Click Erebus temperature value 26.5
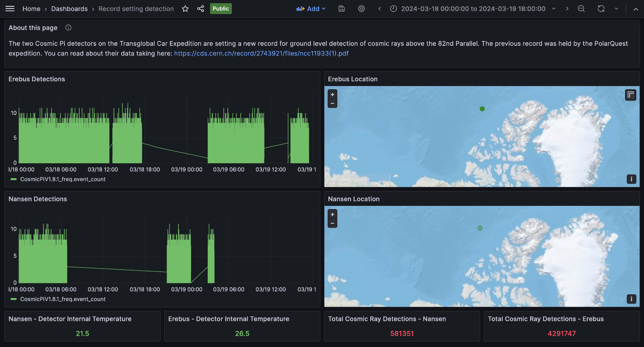Screen dimensions: 644x347 (x=242, y=333)
